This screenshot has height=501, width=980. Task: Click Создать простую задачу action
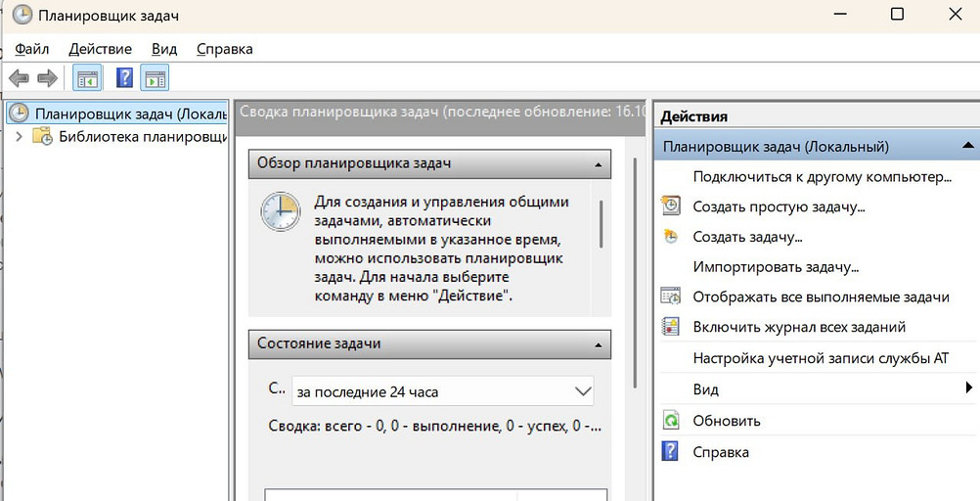coord(779,206)
